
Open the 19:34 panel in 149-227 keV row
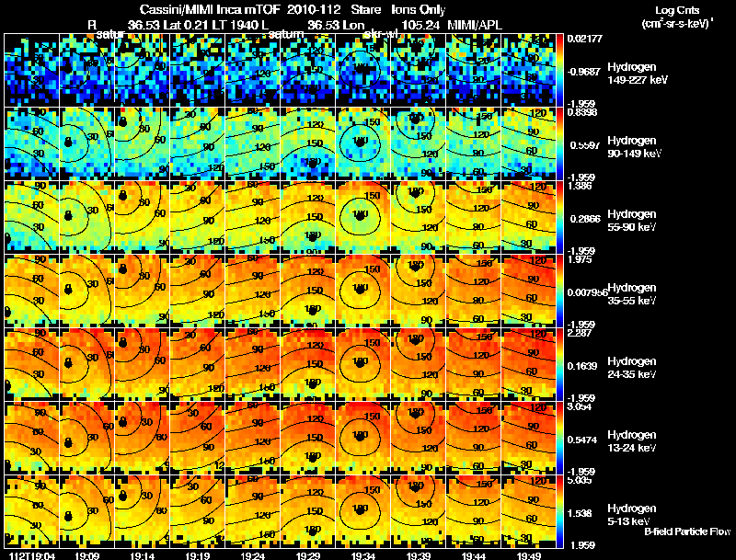pyautogui.click(x=363, y=70)
